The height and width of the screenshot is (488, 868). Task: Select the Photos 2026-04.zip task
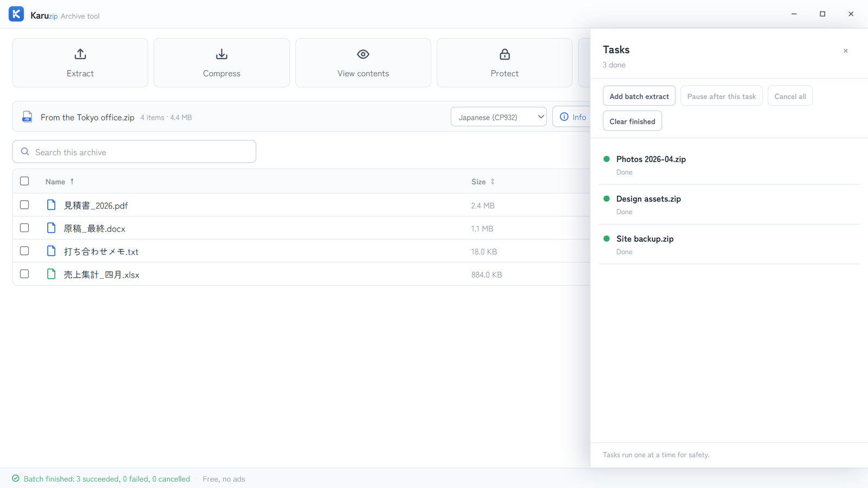729,165
